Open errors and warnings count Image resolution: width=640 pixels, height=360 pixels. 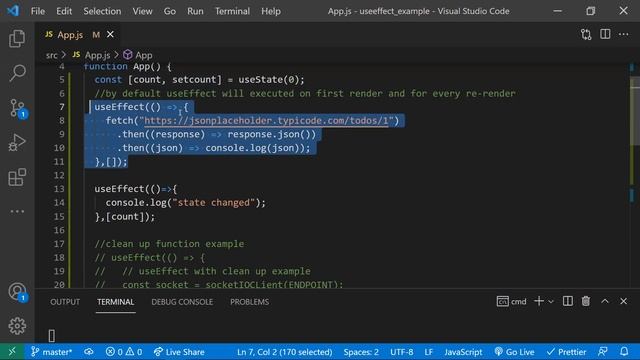124,351
